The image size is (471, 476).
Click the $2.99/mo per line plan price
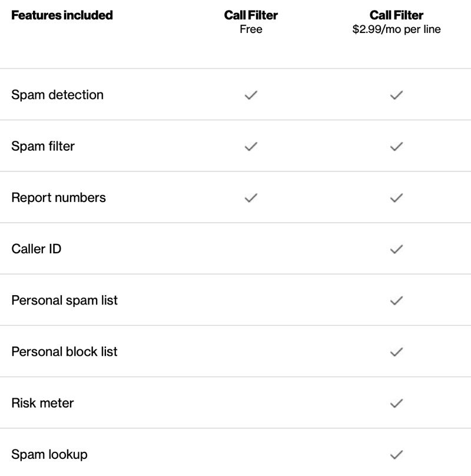pyautogui.click(x=396, y=29)
